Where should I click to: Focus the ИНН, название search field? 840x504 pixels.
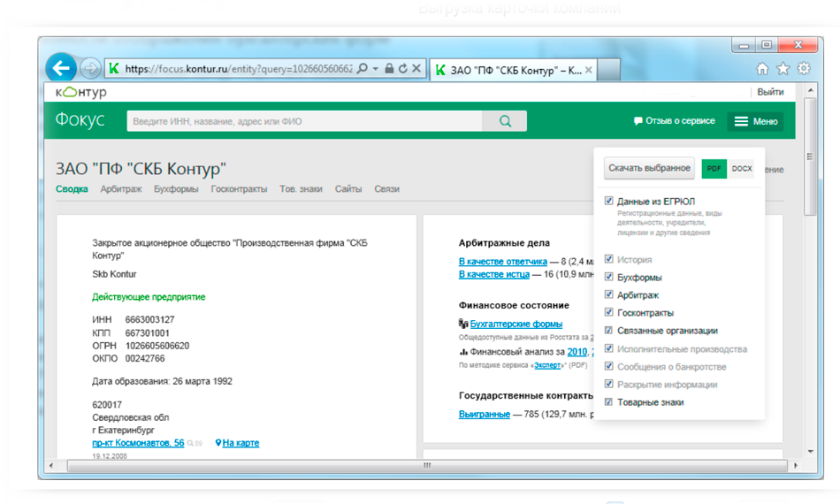point(304,121)
